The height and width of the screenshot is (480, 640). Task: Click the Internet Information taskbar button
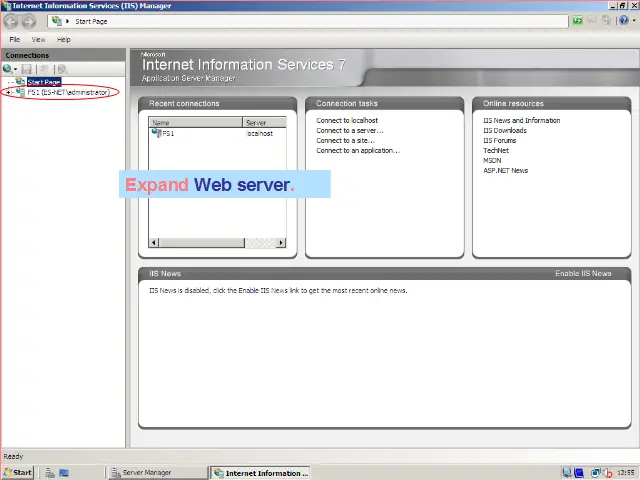pos(260,473)
